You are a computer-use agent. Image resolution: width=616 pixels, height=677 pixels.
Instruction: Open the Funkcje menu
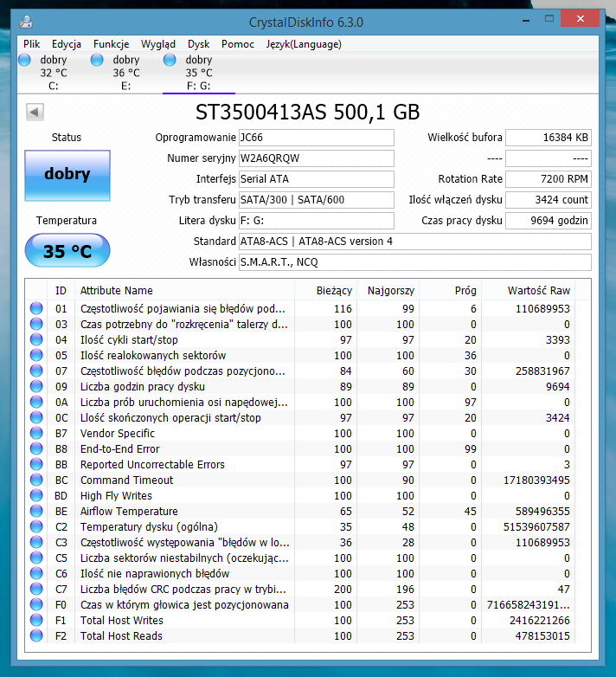click(x=112, y=44)
